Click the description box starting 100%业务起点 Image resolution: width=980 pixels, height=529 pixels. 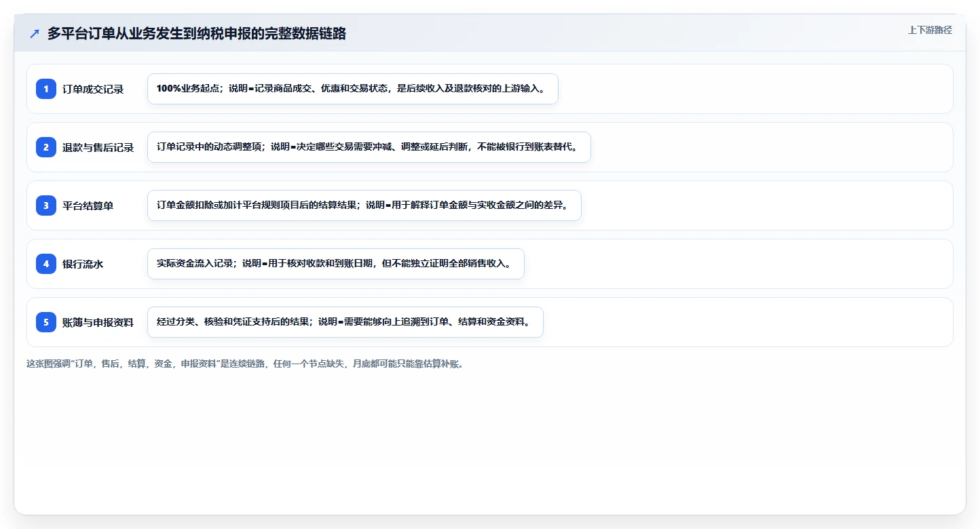click(x=353, y=89)
